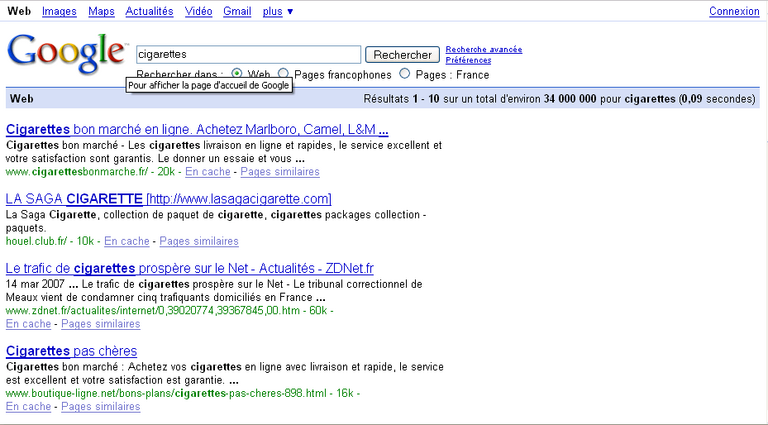Open 'En cache' for boutique-ligne.net result
The height and width of the screenshot is (425, 768).
[28, 407]
